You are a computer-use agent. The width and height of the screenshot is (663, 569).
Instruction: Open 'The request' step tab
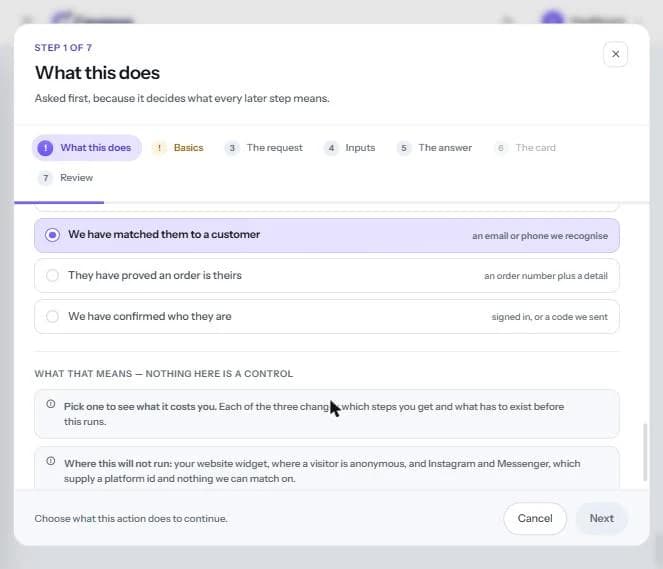[264, 148]
